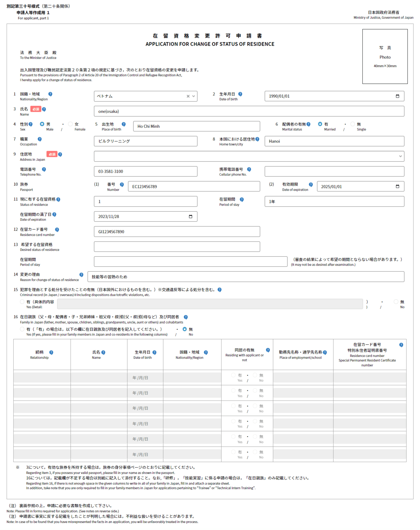Select Yes for family in Japan

(22, 329)
